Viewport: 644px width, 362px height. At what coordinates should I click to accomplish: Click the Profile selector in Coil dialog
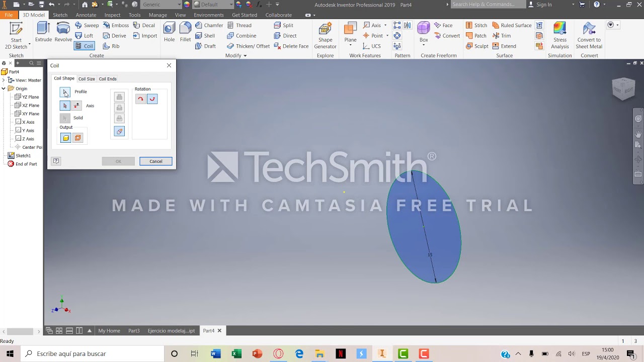click(65, 92)
